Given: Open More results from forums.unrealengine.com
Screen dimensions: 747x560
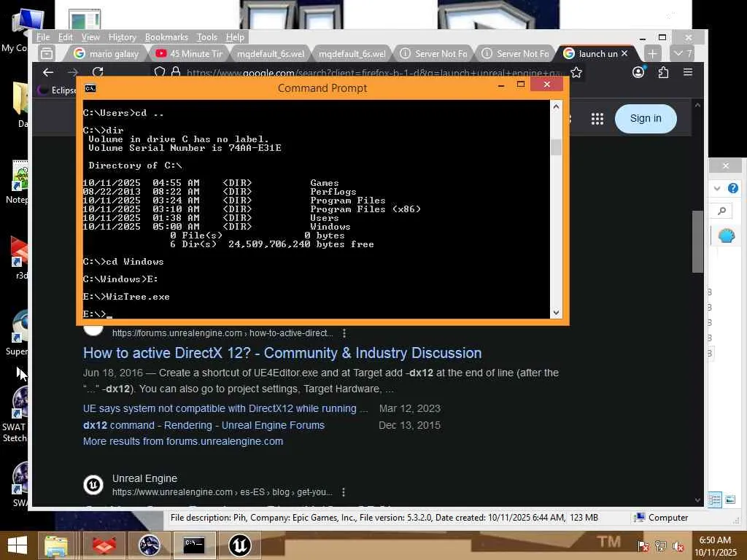Looking at the screenshot, I should point(183,441).
